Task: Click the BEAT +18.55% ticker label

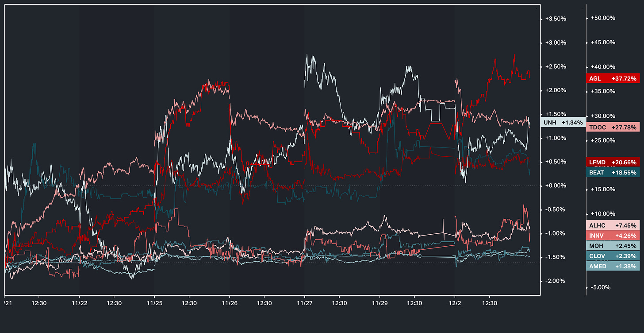Action: click(613, 172)
